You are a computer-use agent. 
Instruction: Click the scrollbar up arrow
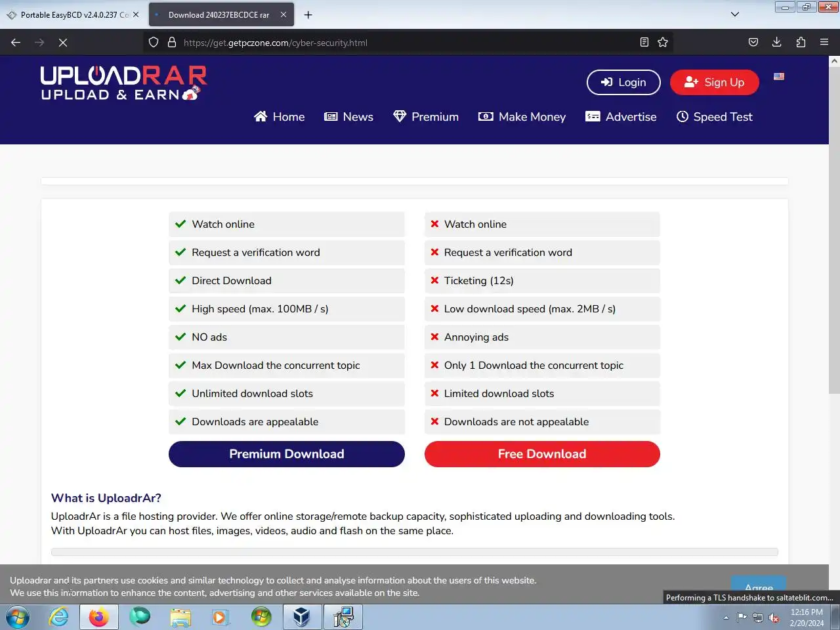tap(834, 61)
